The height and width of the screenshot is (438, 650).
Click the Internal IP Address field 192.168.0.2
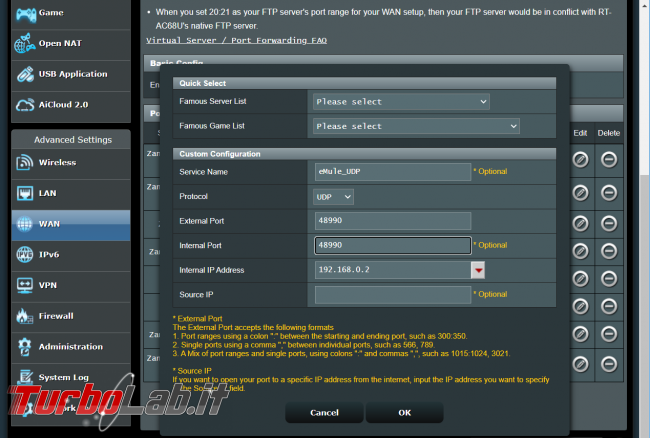point(393,270)
